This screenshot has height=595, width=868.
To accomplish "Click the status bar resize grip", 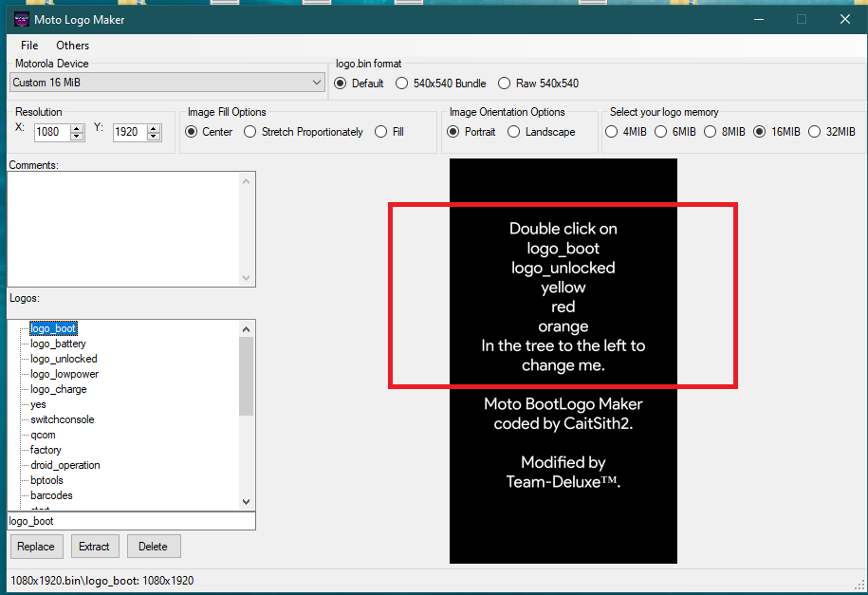I will pos(859,584).
